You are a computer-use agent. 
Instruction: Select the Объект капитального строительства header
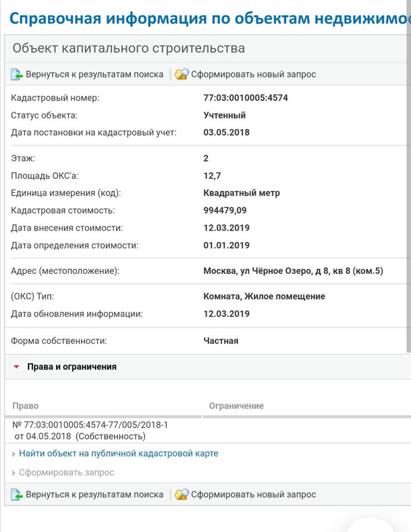(x=123, y=49)
